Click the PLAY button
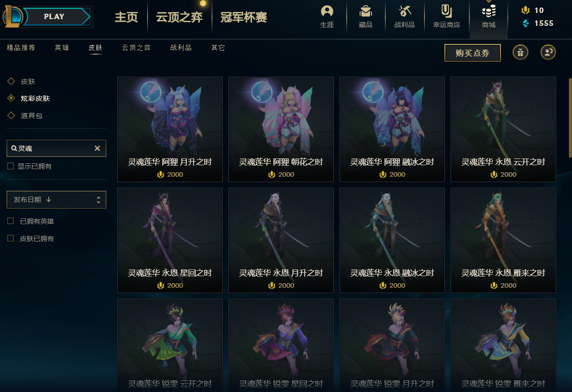This screenshot has height=392, width=572. [54, 17]
